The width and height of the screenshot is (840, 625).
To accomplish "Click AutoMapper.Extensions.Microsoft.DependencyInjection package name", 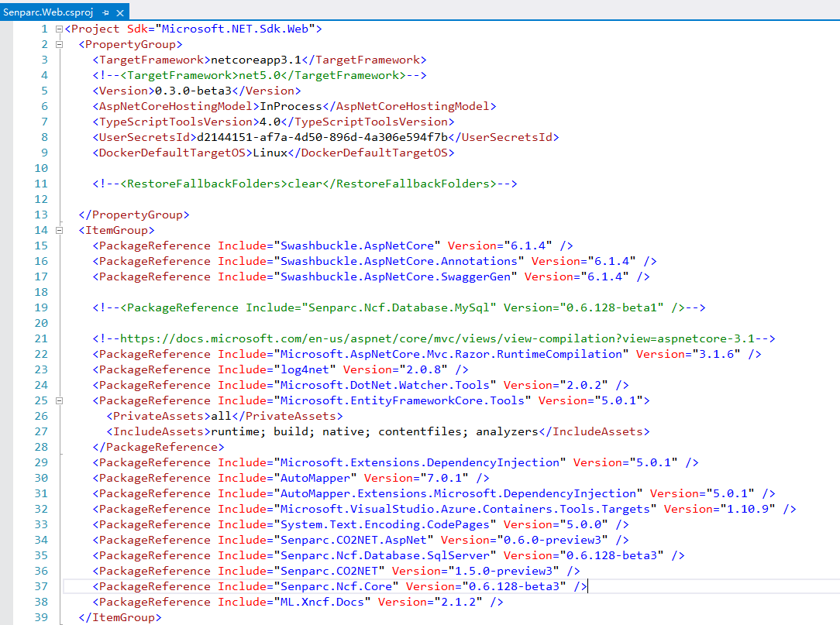I will coord(458,494).
